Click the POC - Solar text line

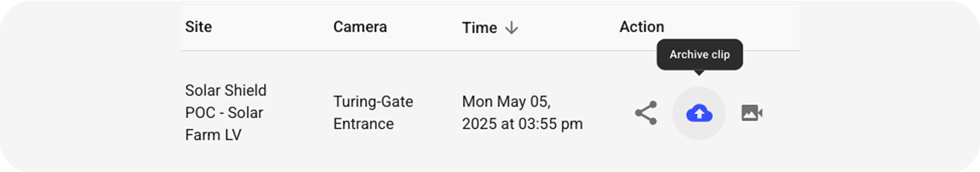point(224,113)
